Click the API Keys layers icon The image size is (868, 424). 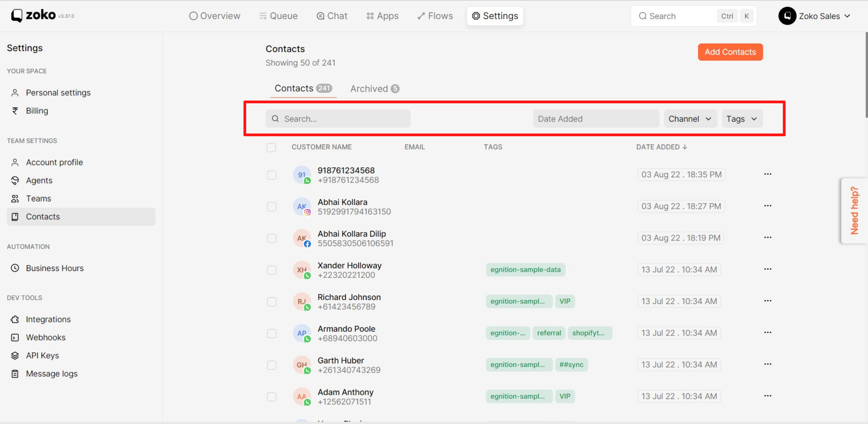15,356
